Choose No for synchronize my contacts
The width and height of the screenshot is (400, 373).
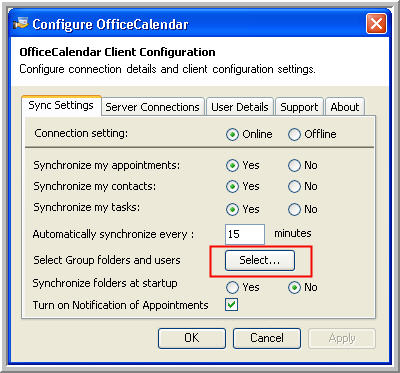coord(294,187)
